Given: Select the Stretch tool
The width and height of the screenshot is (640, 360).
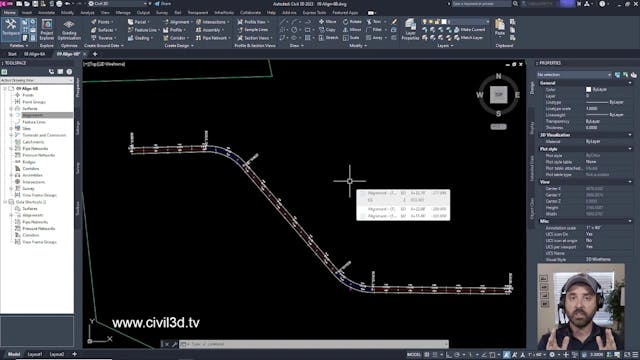Looking at the screenshot, I should (x=329, y=38).
